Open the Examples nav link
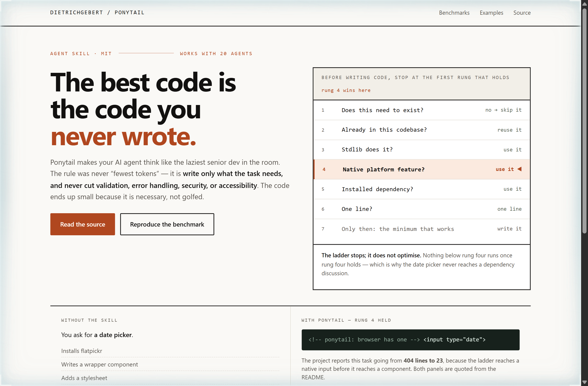This screenshot has height=386, width=588. (x=491, y=13)
